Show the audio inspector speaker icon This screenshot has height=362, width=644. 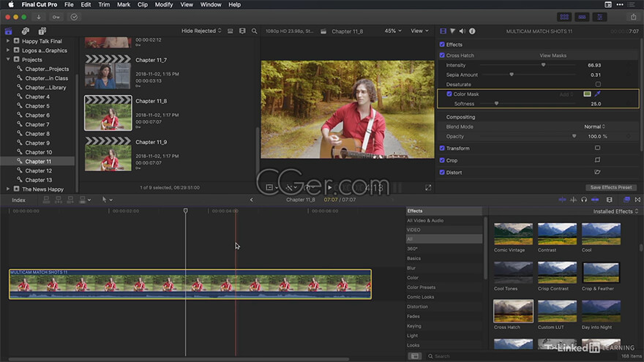pyautogui.click(x=463, y=31)
